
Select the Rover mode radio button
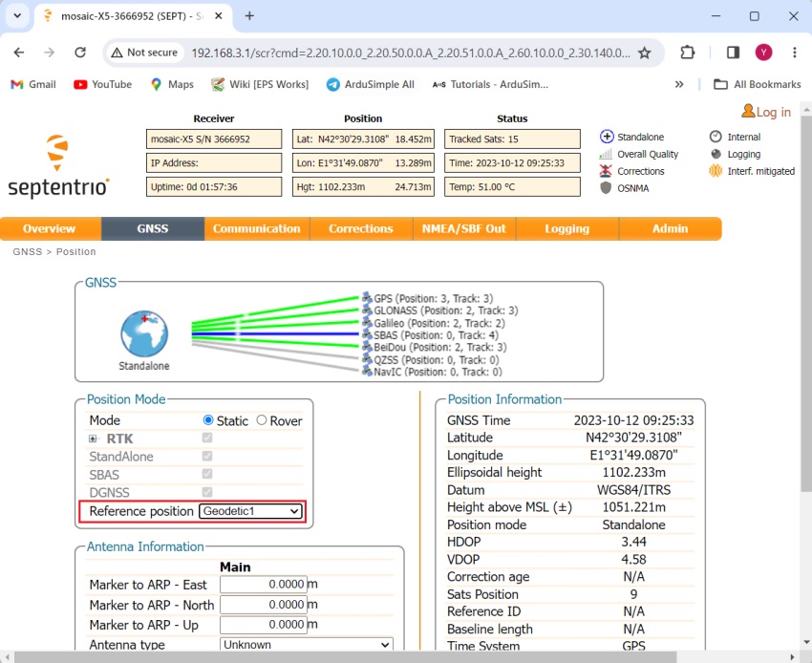(x=262, y=420)
